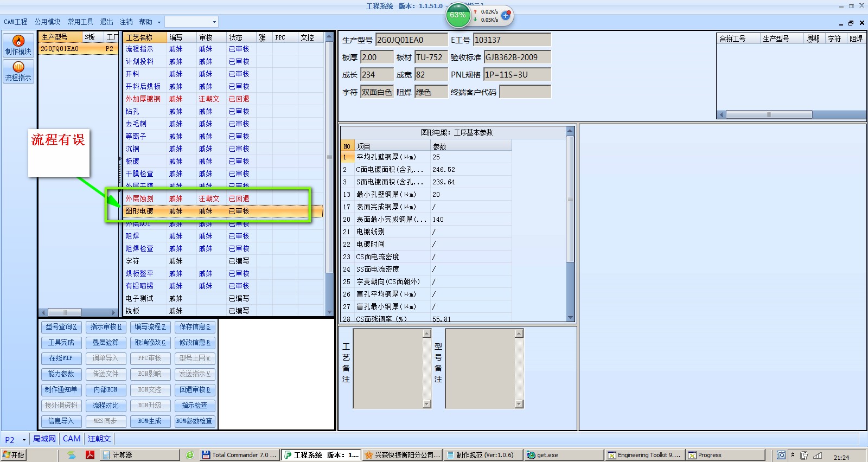Open Internet Explorer icon in taskbar
This screenshot has width=868, height=462.
pos(189,455)
